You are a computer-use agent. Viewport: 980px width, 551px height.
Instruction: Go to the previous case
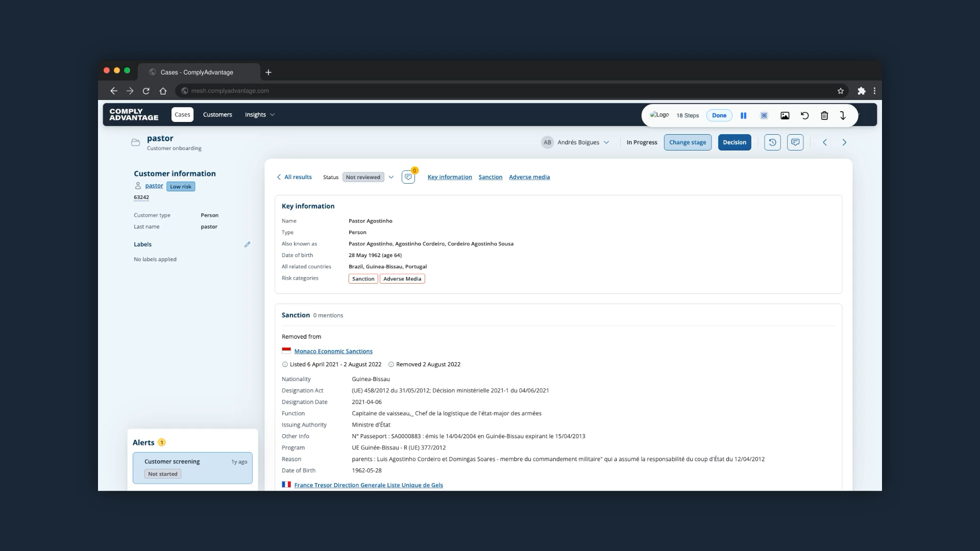tap(825, 142)
